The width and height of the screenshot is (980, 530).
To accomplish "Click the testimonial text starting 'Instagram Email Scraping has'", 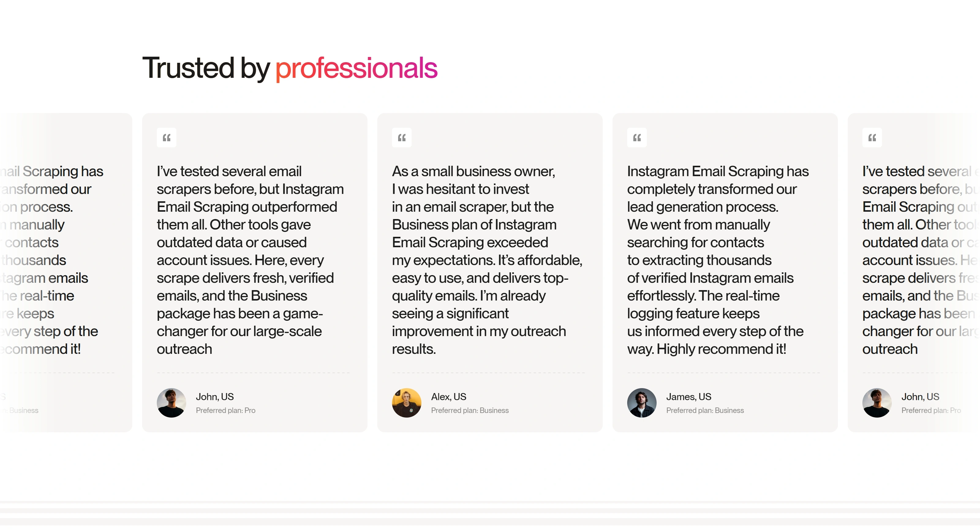I will pos(718,260).
